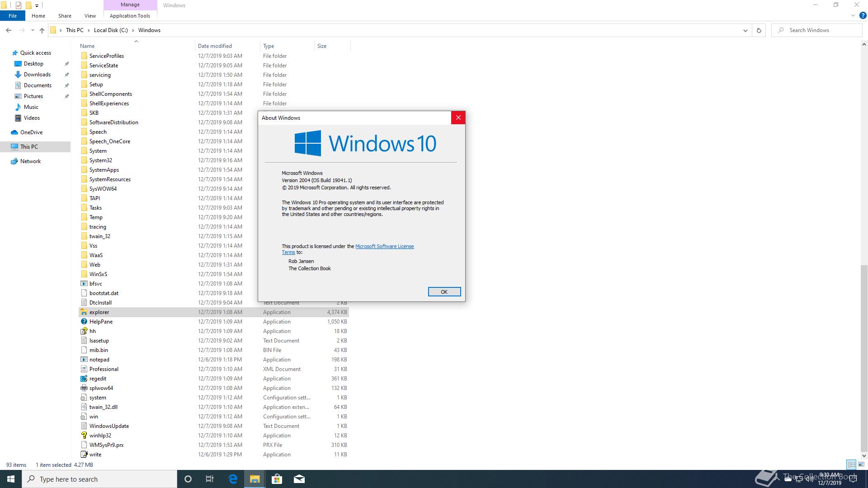Select the Manage contextual tab

pos(130,5)
